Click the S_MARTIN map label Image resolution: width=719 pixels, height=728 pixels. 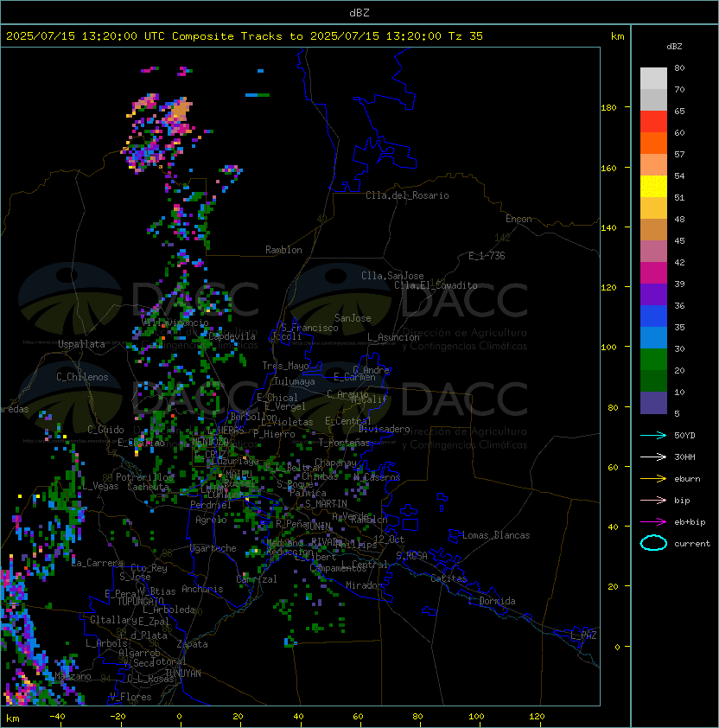pos(326,504)
